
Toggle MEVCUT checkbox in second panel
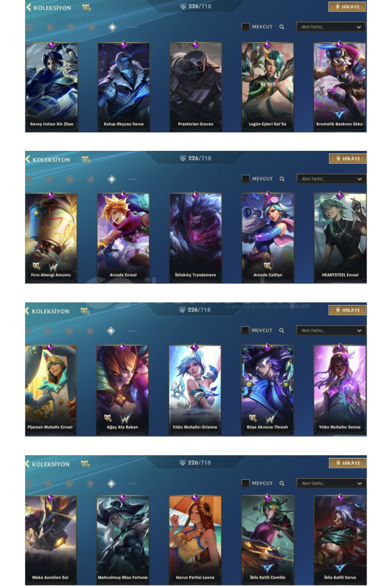(246, 179)
